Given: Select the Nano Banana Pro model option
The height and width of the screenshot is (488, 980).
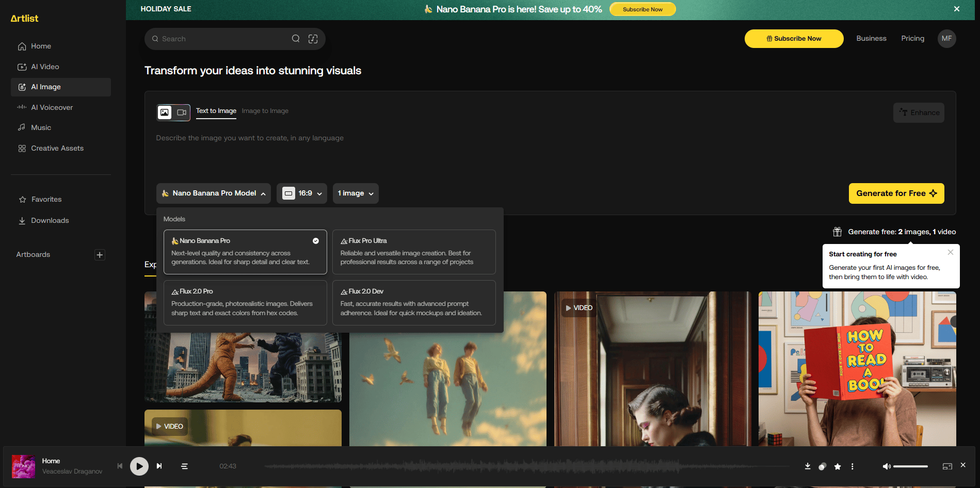Looking at the screenshot, I should [245, 252].
